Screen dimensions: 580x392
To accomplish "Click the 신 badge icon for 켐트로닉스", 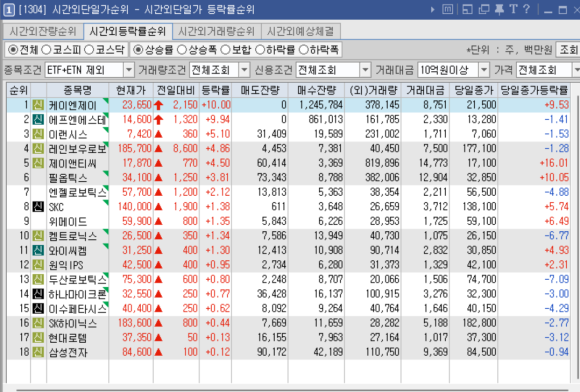I will (38, 236).
